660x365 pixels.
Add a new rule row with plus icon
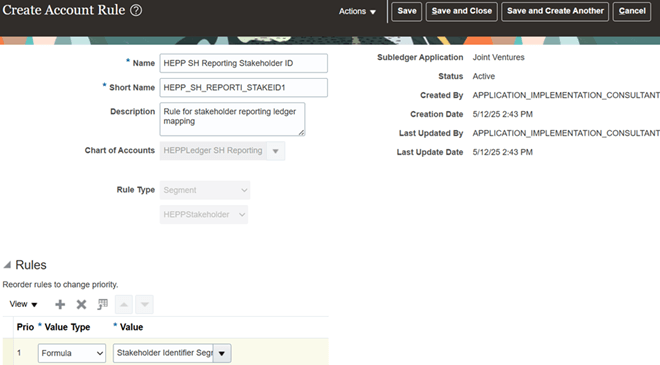(60, 304)
